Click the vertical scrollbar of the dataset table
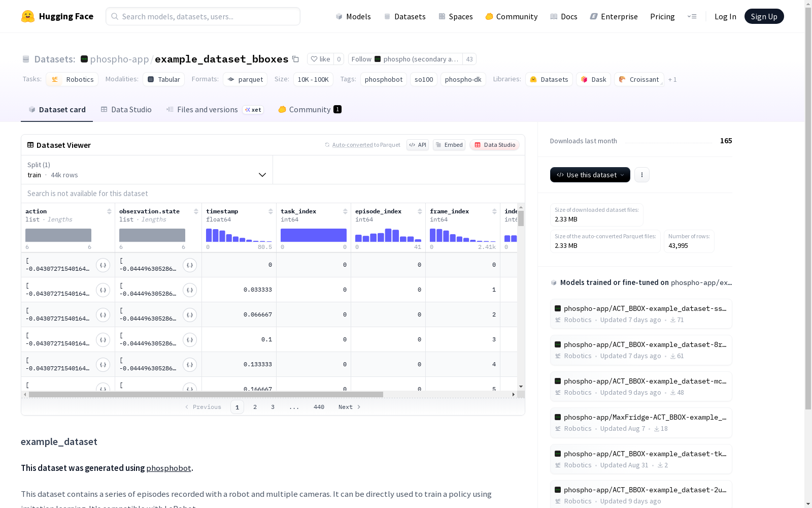The image size is (812, 508). [x=521, y=218]
